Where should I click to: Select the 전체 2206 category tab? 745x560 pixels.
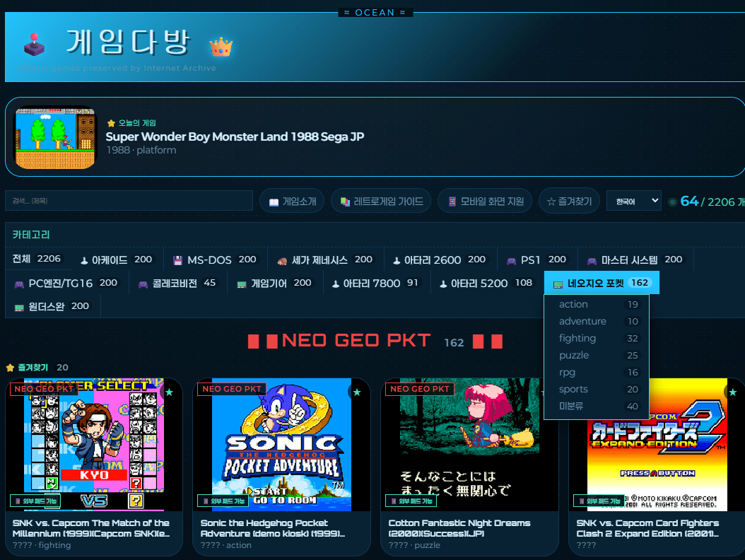(37, 259)
